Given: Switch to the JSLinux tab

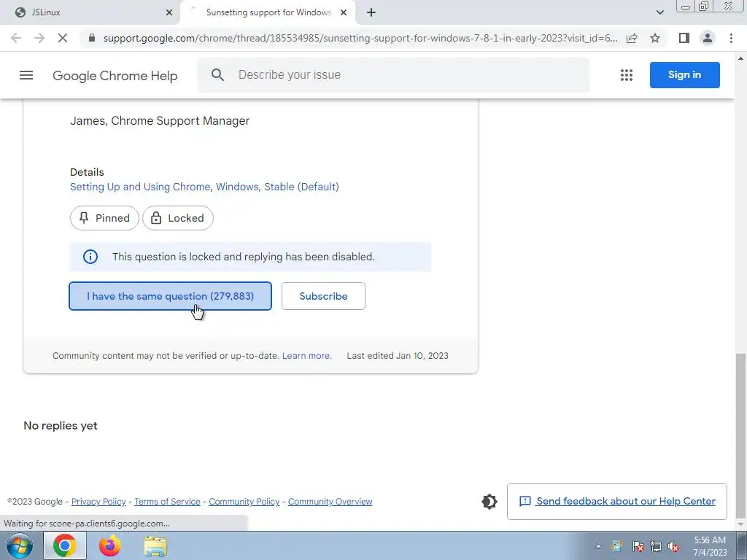Looking at the screenshot, I should click(x=90, y=12).
